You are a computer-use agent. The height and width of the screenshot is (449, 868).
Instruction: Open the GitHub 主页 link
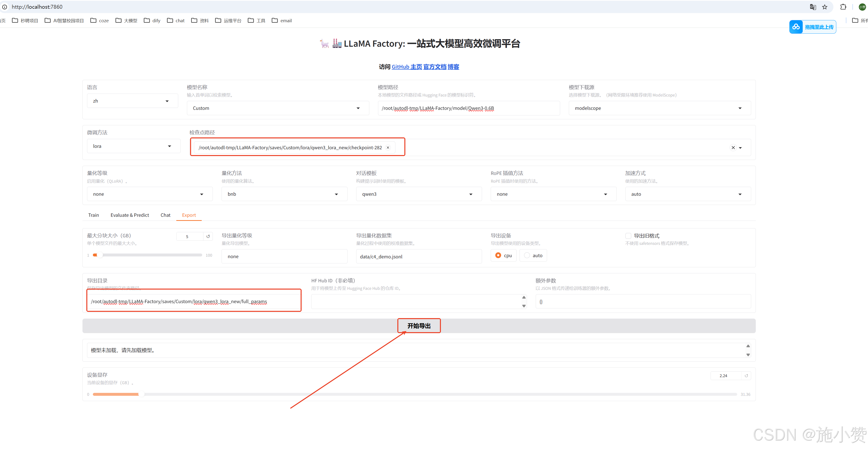[407, 67]
